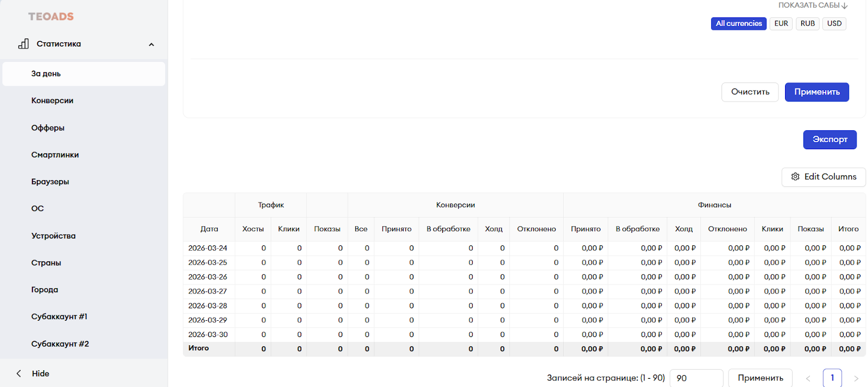The width and height of the screenshot is (868, 387).
Task: Click the Дата column header
Action: point(209,229)
